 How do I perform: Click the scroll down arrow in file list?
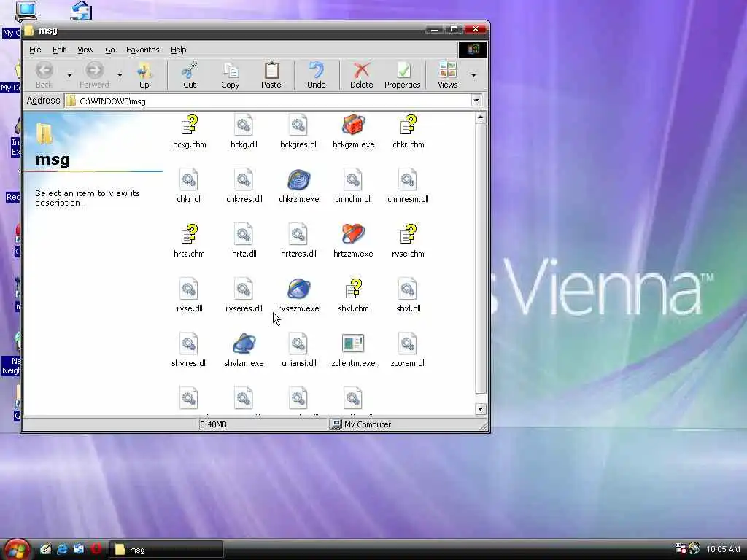[x=480, y=409]
